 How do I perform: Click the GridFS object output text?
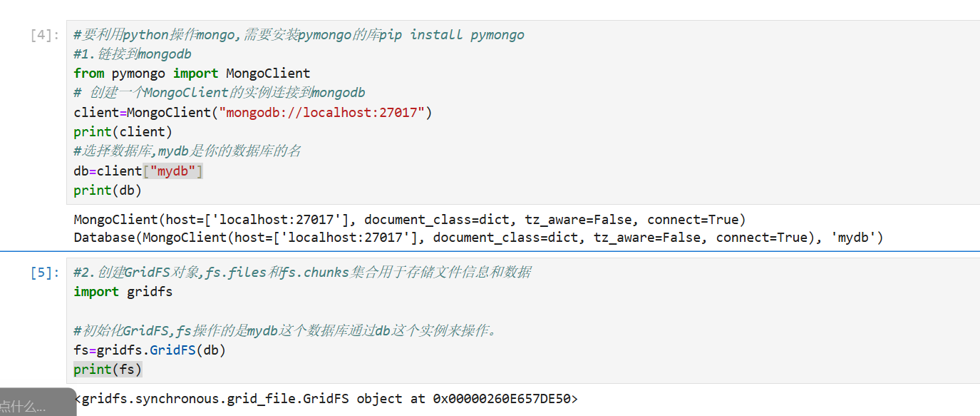pos(326,399)
